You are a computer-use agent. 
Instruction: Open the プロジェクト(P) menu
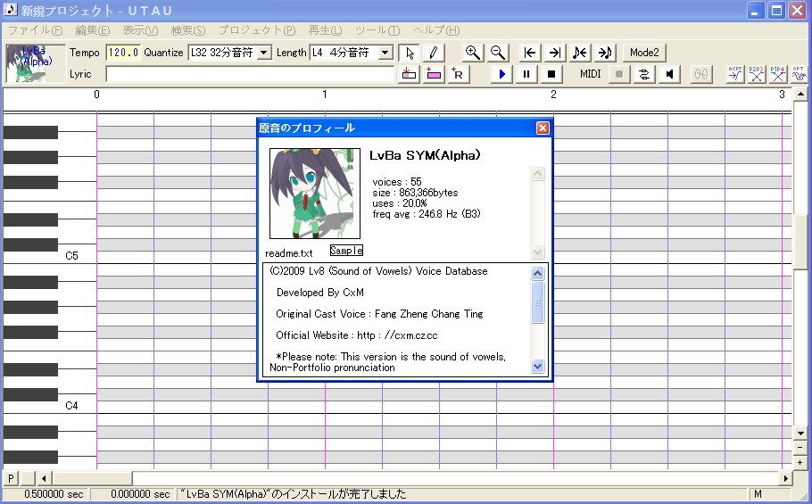(257, 30)
